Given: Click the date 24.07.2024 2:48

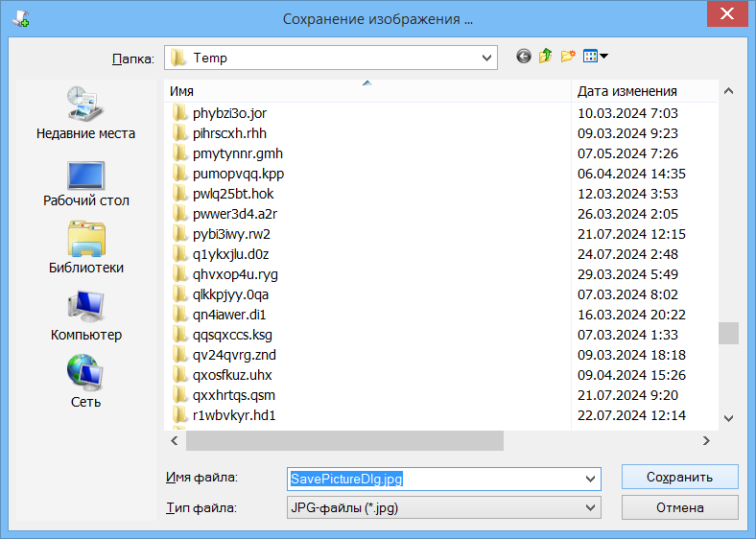Looking at the screenshot, I should point(627,254).
